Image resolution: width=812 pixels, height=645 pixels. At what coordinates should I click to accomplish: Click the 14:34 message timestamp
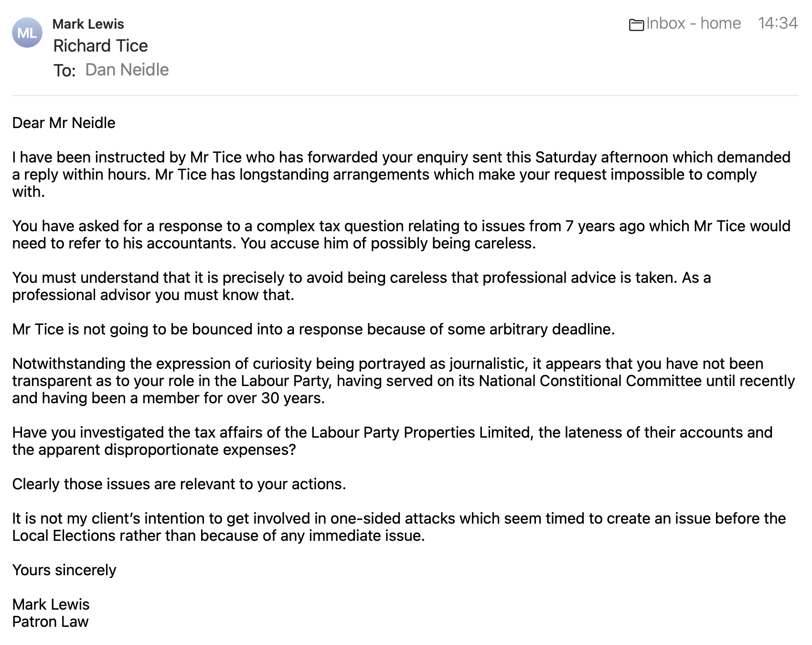(x=778, y=23)
